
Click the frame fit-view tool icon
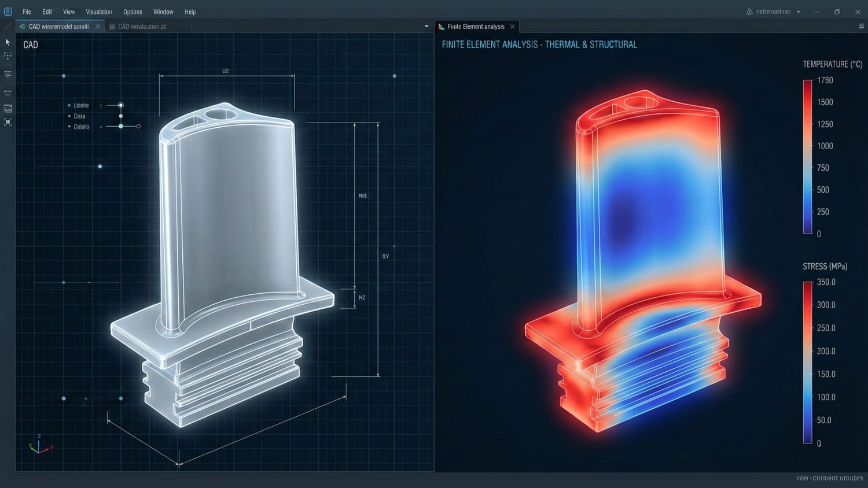(x=8, y=123)
